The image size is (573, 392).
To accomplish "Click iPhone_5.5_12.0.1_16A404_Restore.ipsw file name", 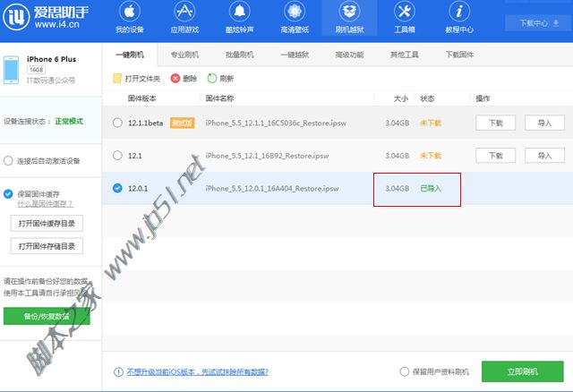I will click(x=272, y=189).
